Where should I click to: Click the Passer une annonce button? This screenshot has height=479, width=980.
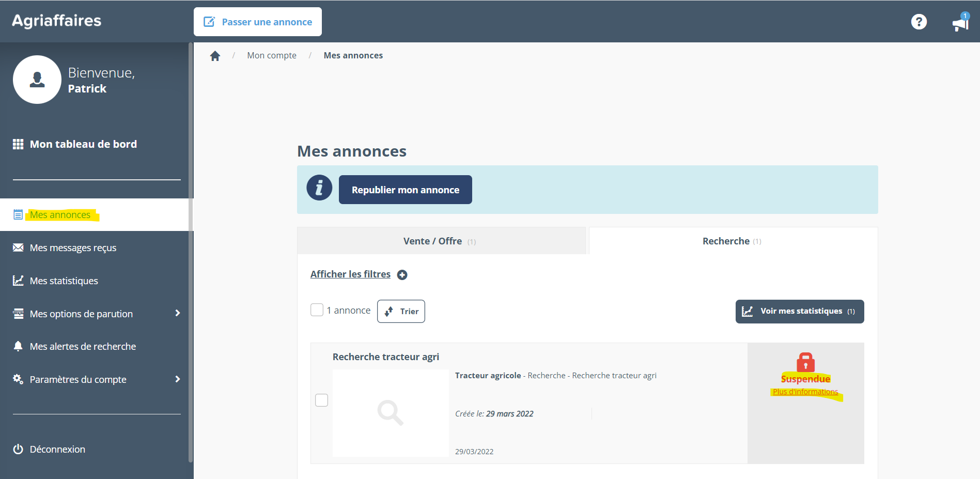258,22
